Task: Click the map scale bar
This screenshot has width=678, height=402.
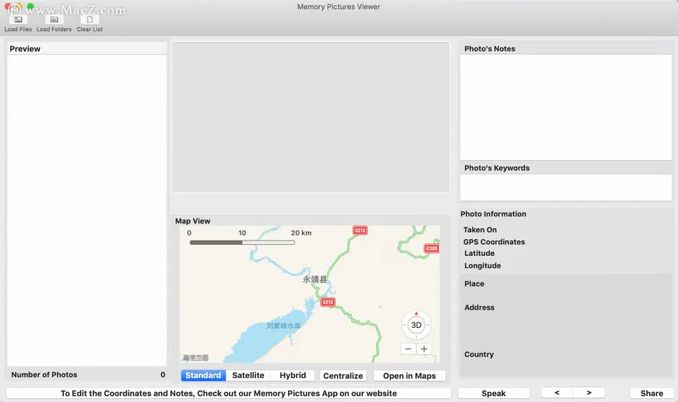Action: tap(242, 242)
